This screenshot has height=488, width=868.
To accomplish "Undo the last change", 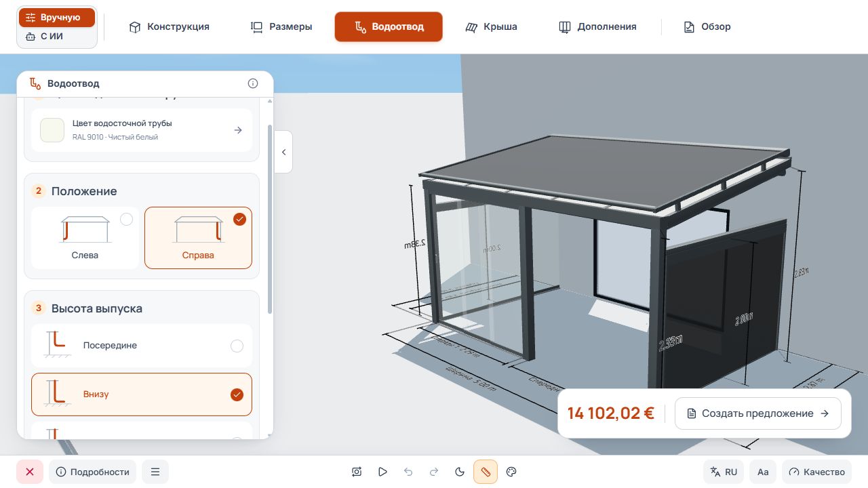I will [x=408, y=472].
